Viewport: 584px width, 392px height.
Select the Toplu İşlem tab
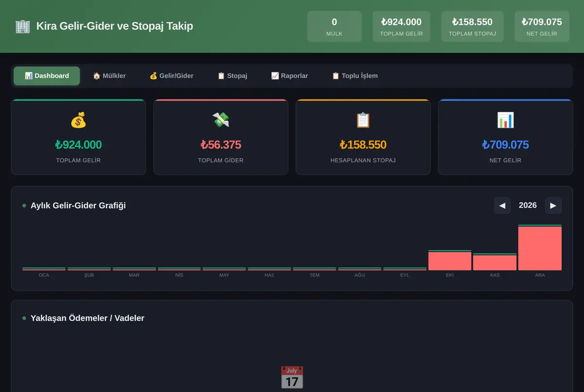tap(355, 76)
